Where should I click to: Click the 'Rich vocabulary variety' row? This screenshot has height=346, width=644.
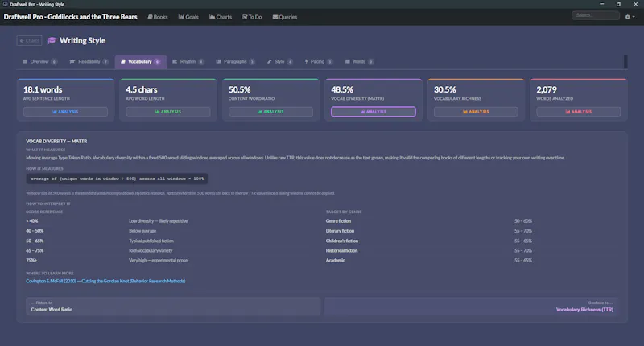tap(173, 251)
